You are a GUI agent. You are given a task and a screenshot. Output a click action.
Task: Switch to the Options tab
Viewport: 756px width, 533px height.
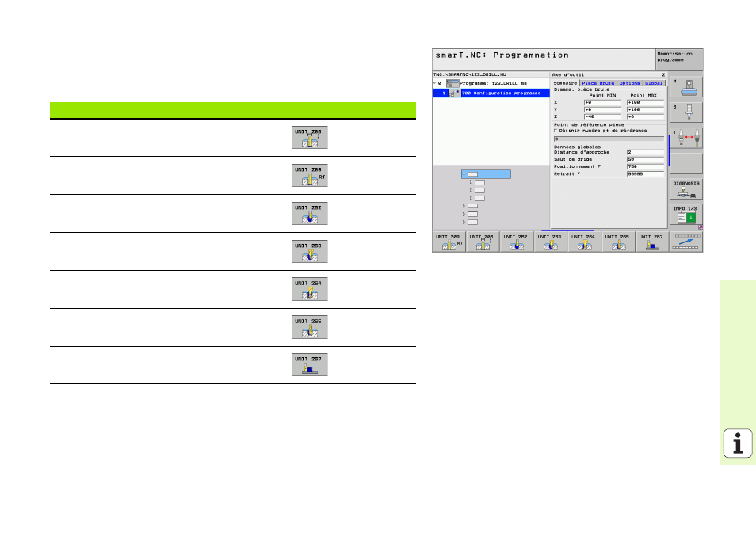[x=630, y=83]
